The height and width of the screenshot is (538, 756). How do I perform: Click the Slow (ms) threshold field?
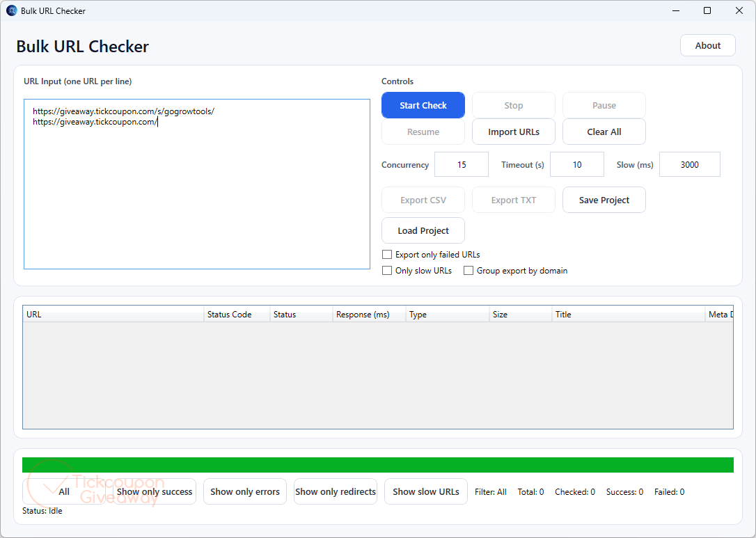pyautogui.click(x=689, y=164)
